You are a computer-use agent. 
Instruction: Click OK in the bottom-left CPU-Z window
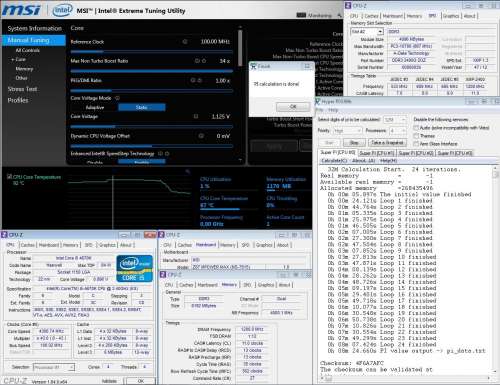click(141, 381)
